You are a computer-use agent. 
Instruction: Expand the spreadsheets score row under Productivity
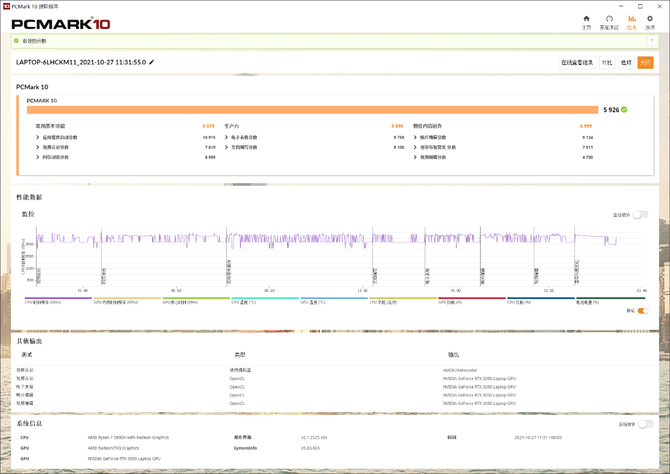click(x=227, y=137)
